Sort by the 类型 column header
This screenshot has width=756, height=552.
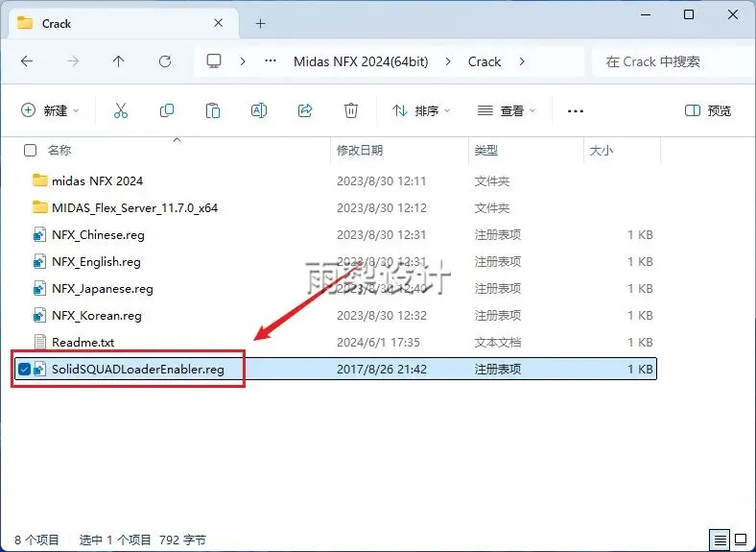coord(486,151)
